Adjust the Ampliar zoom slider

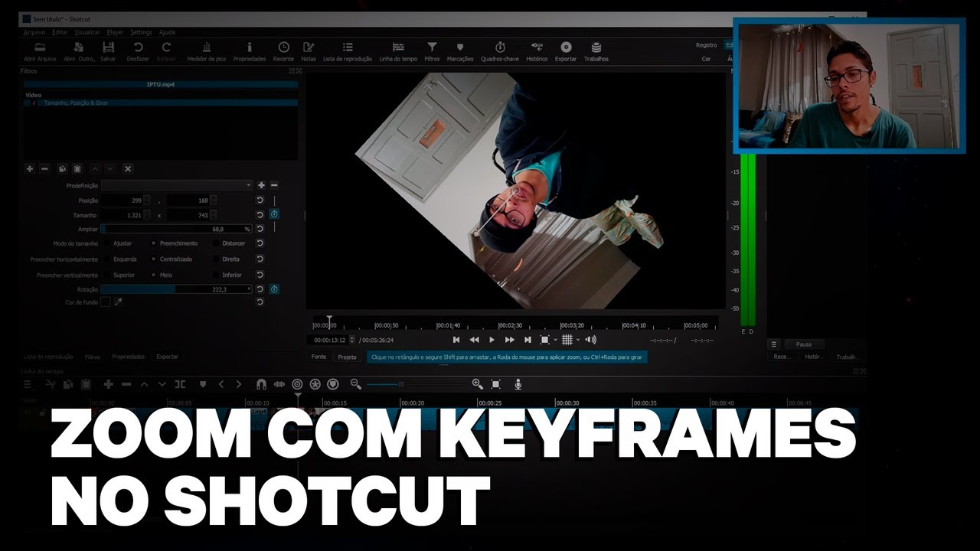click(x=176, y=229)
